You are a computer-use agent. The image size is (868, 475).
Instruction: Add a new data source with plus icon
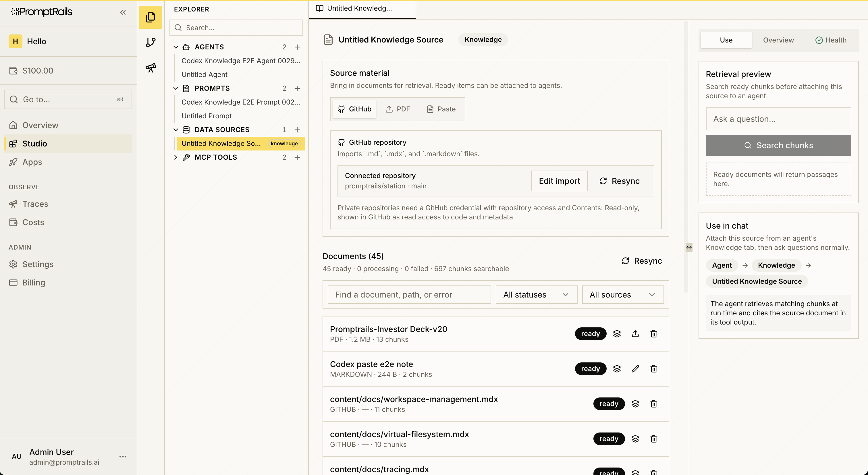tap(297, 130)
